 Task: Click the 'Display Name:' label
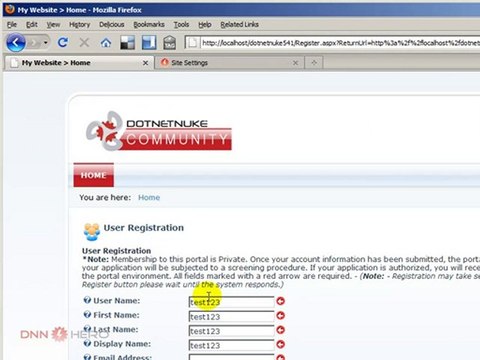click(x=122, y=343)
